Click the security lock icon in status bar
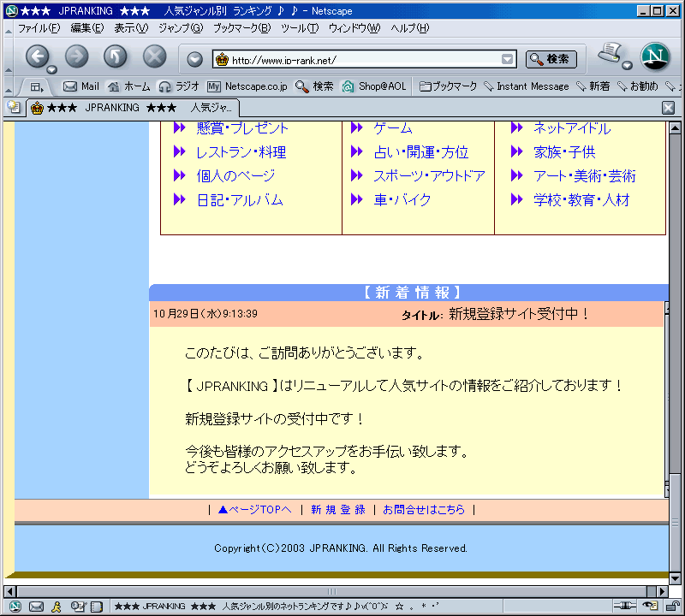Image resolution: width=685 pixels, height=616 pixels. (672, 606)
